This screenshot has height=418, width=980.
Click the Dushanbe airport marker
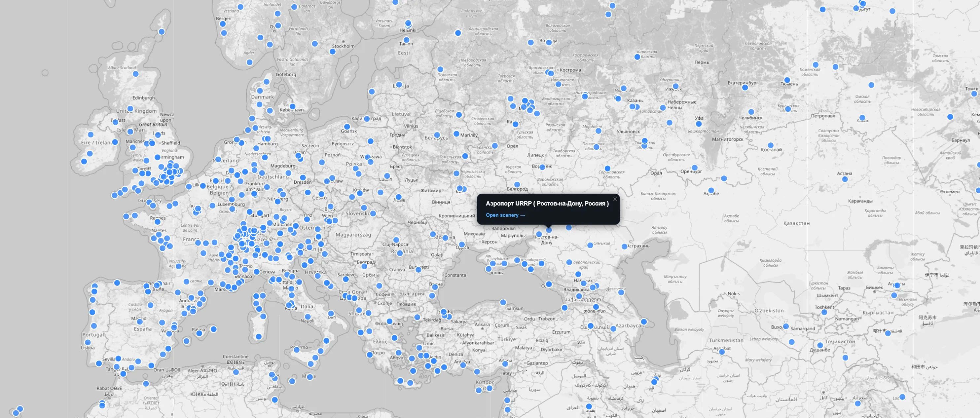point(820,346)
